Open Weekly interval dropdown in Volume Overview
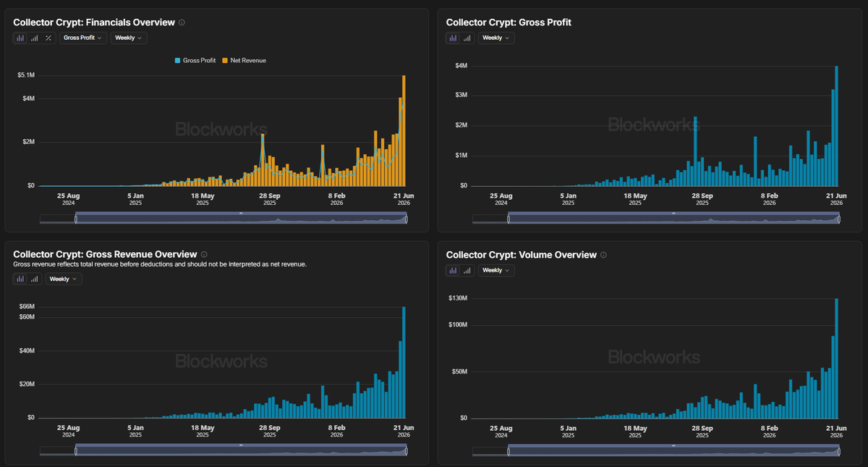Image resolution: width=868 pixels, height=467 pixels. coord(496,270)
